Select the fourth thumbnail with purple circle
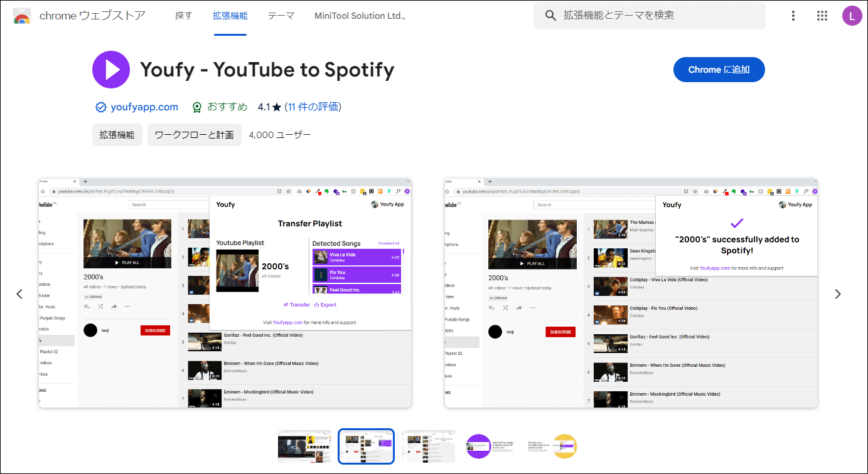Screen dimensions: 868x474 click(x=490, y=446)
